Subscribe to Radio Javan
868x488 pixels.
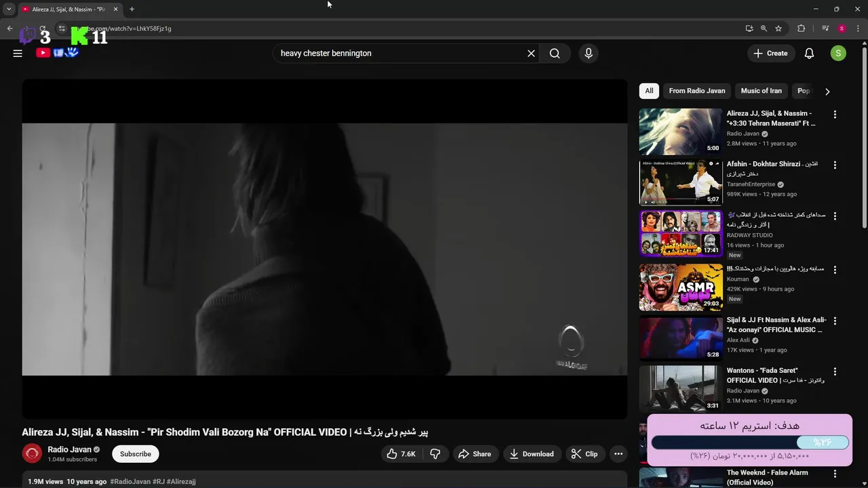click(136, 454)
